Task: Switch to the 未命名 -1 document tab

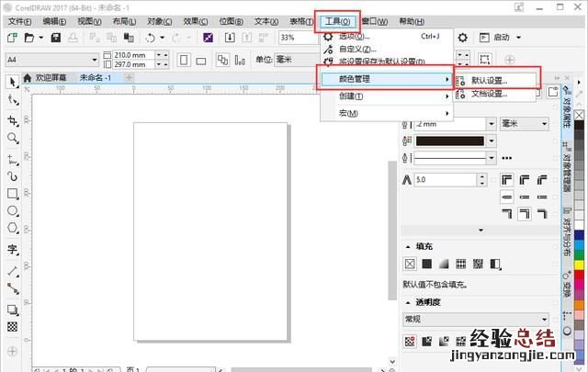Action: click(96, 78)
